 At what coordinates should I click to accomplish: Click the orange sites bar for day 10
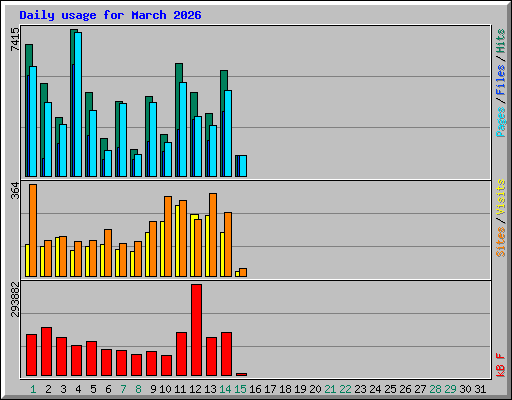(x=168, y=236)
